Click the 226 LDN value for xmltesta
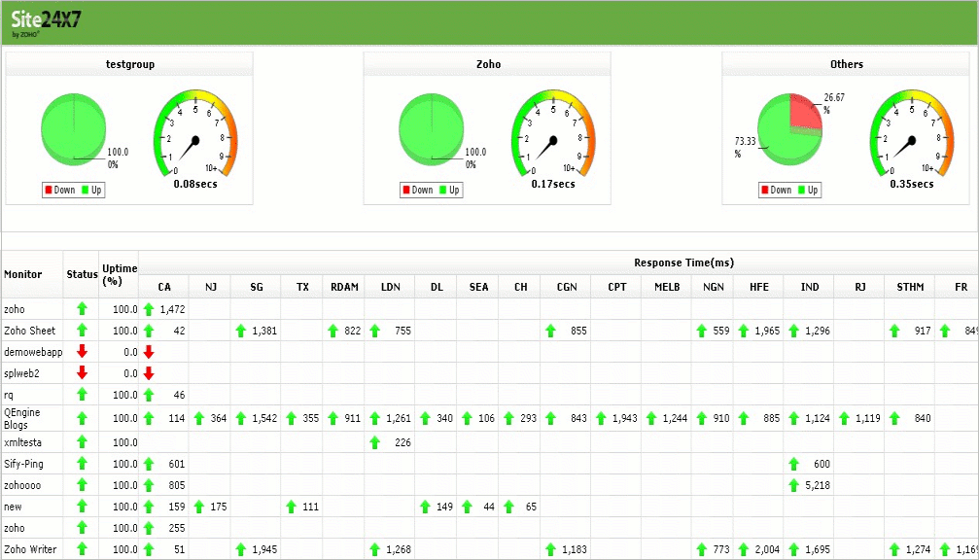This screenshot has width=979, height=560. [x=402, y=442]
